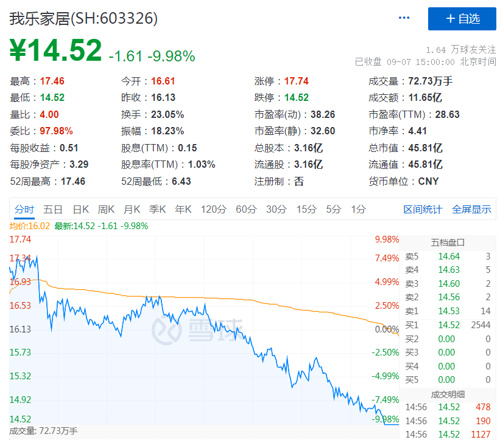500x440 pixels.
Task: Select the 1分 interval tab
Action: 358,209
